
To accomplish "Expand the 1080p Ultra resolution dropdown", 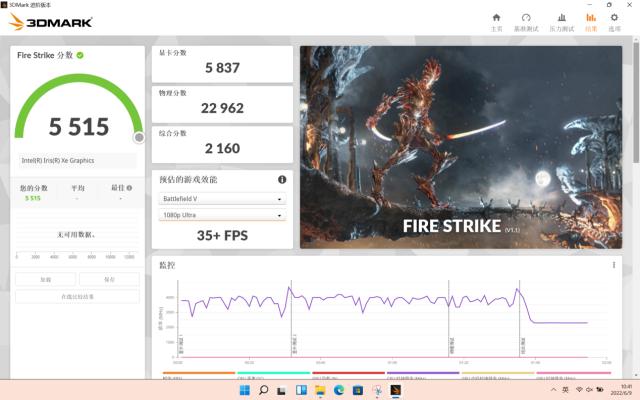I will click(222, 215).
